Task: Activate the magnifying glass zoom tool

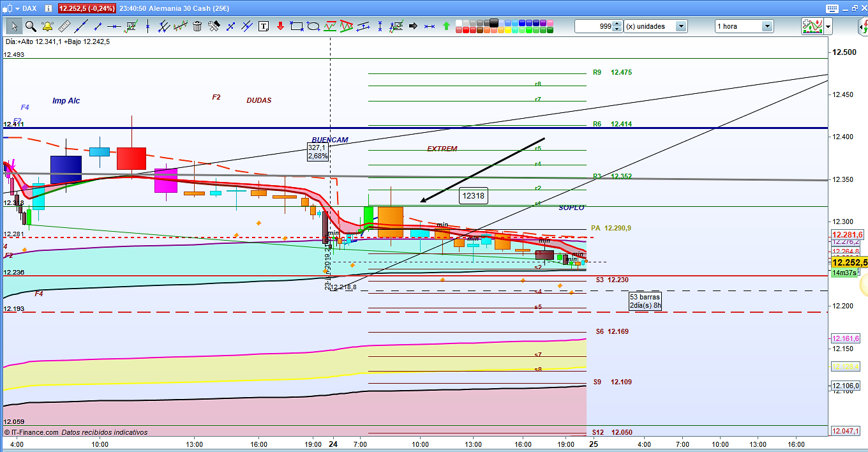Action: pos(30,26)
